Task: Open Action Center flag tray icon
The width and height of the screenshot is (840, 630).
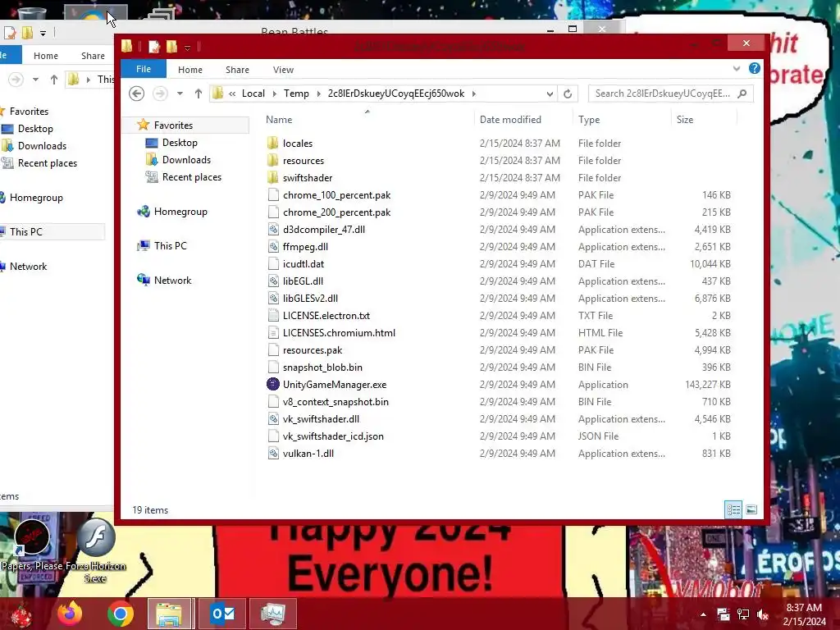Action: (x=724, y=614)
